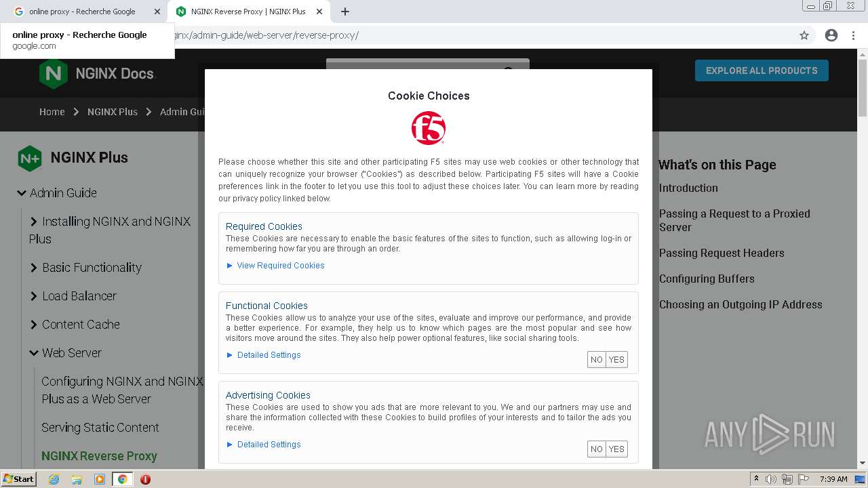Click the NGINX Docs logo icon
Viewport: 868px width, 488px height.
53,74
